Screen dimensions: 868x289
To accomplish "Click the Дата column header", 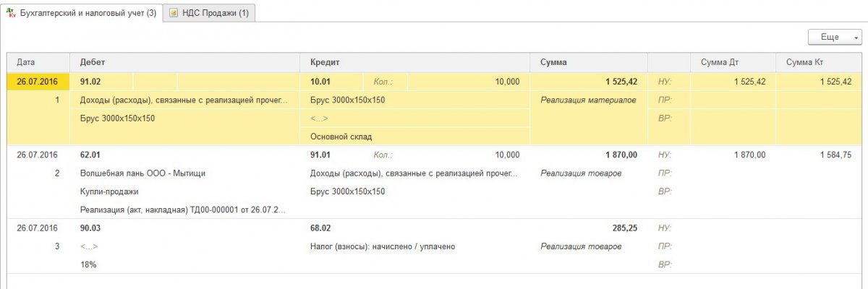I will pyautogui.click(x=38, y=63).
